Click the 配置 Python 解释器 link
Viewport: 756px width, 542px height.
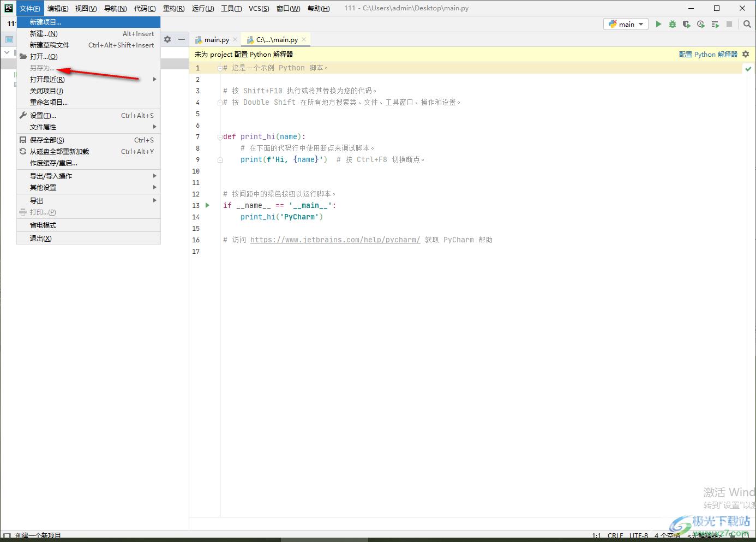tap(708, 54)
